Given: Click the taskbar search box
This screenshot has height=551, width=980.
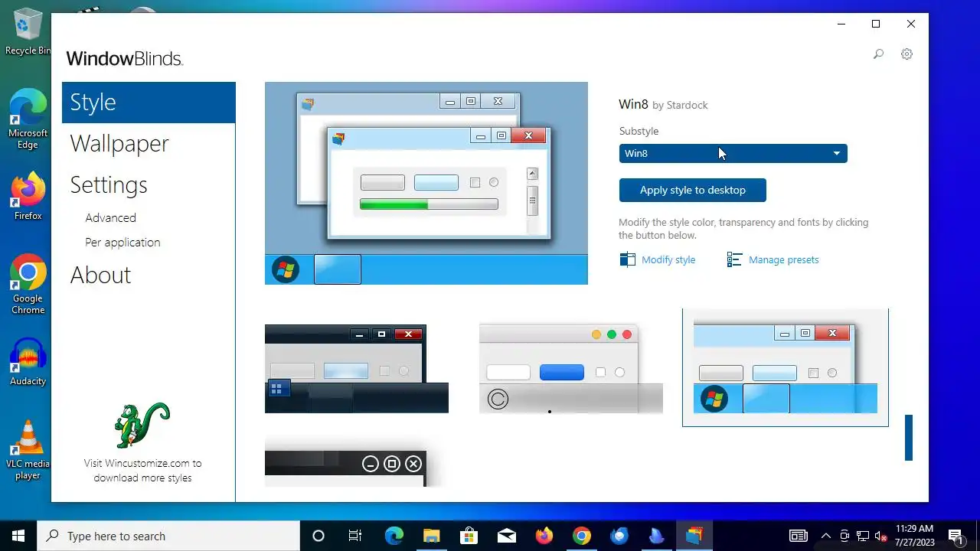Looking at the screenshot, I should [168, 536].
